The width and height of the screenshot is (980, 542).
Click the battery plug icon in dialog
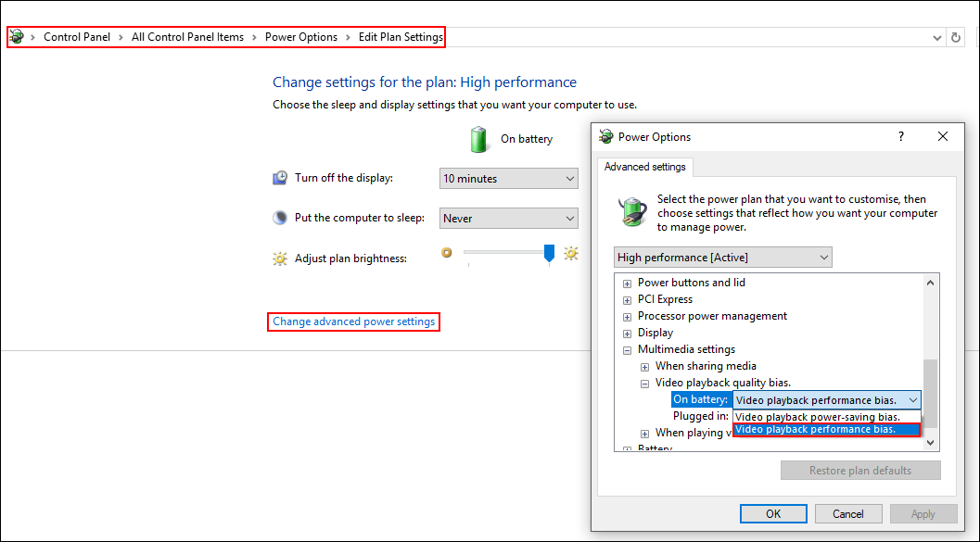coord(633,211)
